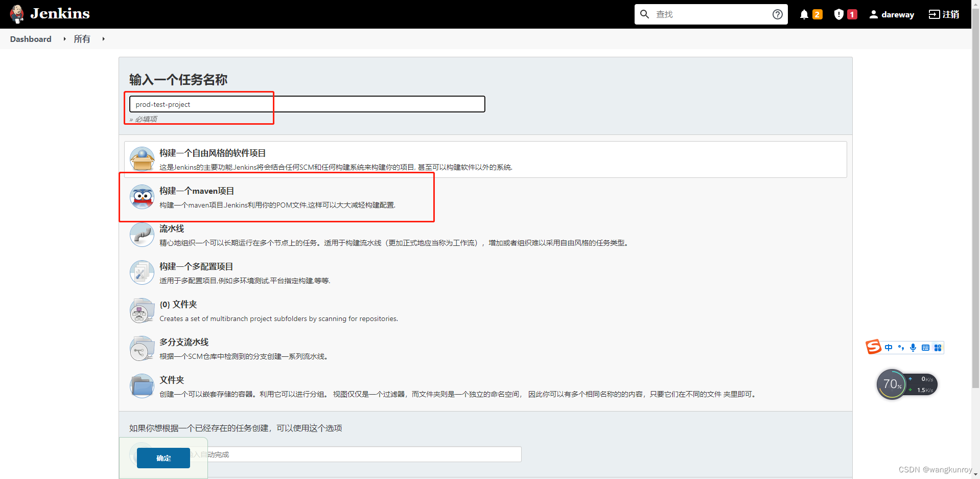Choose the {0} 文件夹 option
This screenshot has width=980, height=479.
coord(178,304)
